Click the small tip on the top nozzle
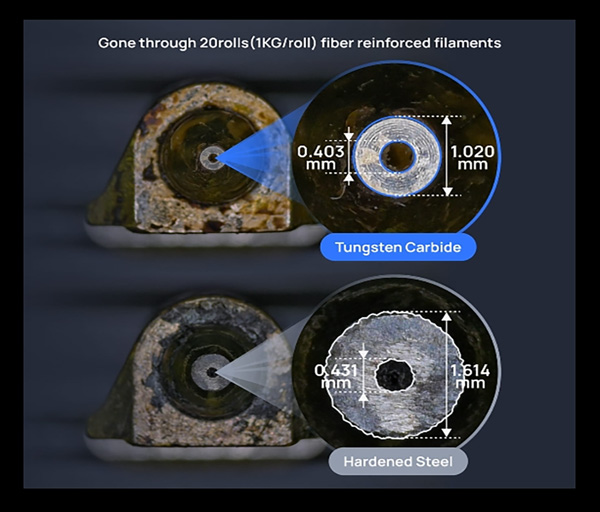Viewport: 600px width, 512px height. tap(210, 157)
